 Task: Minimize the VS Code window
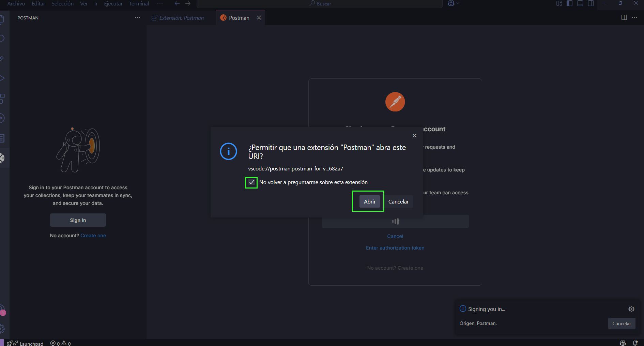605,3
